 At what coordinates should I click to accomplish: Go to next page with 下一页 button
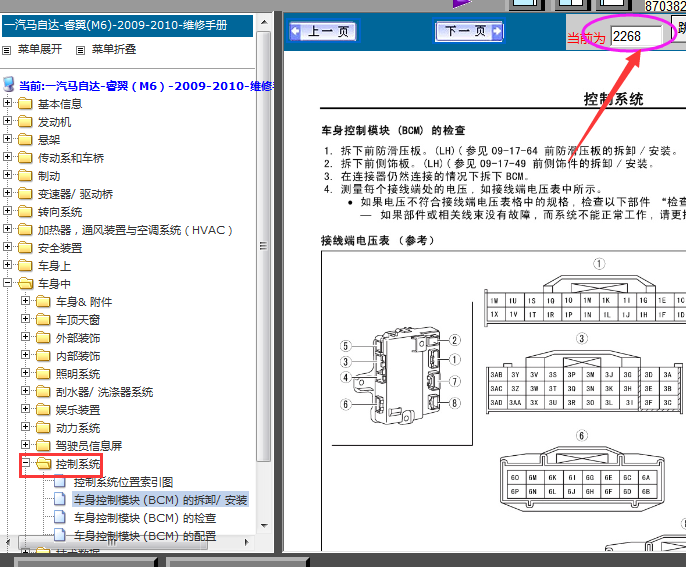(469, 31)
